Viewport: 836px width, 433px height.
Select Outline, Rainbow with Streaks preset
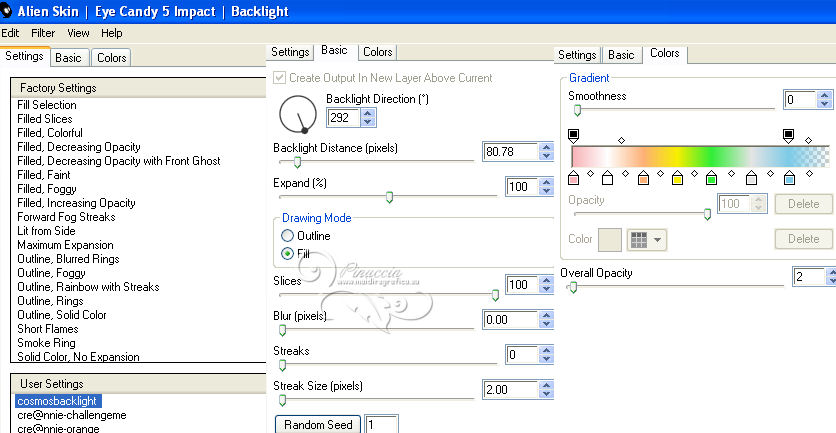88,287
